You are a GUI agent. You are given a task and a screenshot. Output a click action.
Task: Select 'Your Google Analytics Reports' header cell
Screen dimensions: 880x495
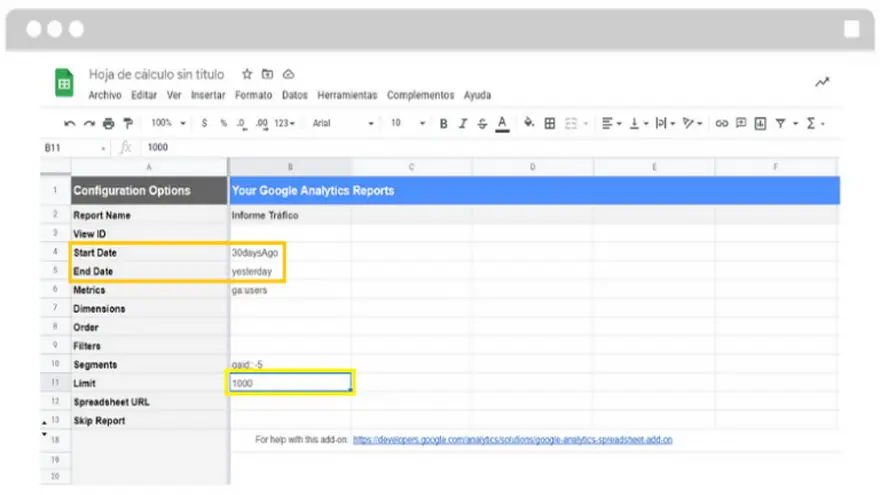click(x=534, y=190)
